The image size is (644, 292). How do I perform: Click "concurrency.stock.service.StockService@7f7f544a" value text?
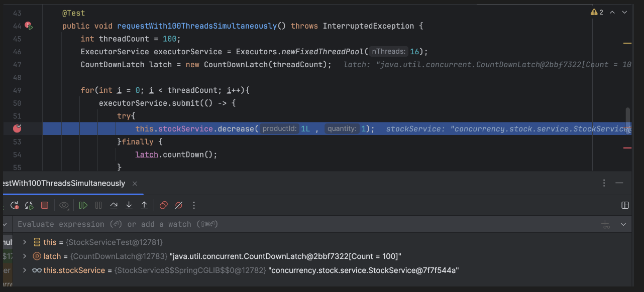click(364, 270)
